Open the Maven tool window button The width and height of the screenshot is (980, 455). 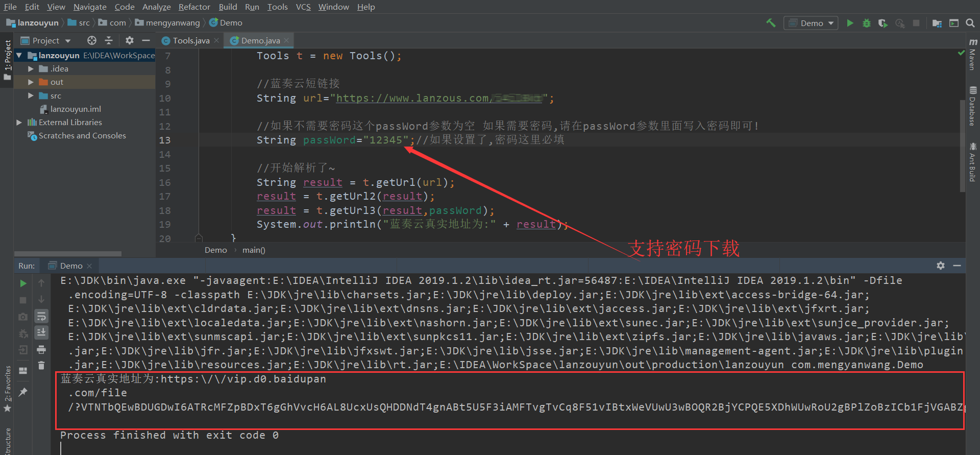click(973, 55)
